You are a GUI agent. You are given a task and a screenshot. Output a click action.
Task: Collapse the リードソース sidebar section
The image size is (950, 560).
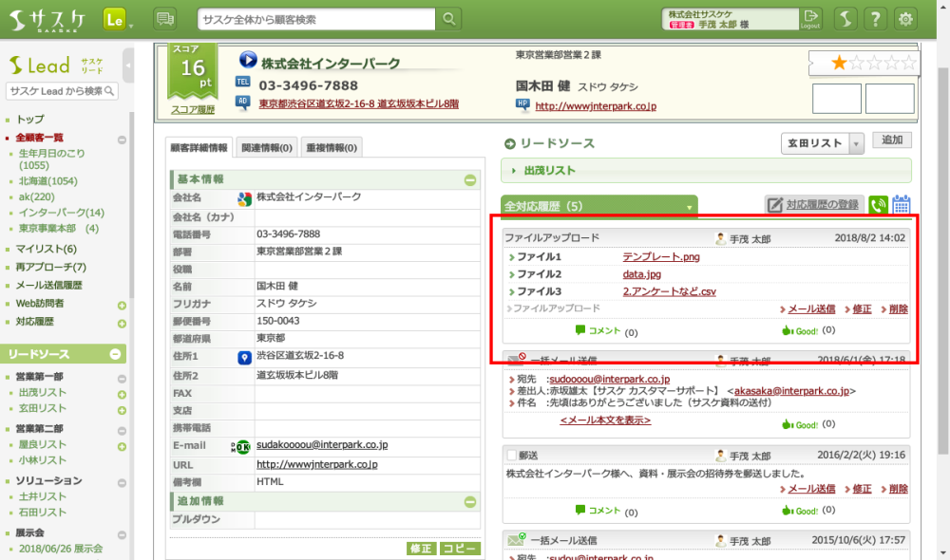[x=116, y=354]
